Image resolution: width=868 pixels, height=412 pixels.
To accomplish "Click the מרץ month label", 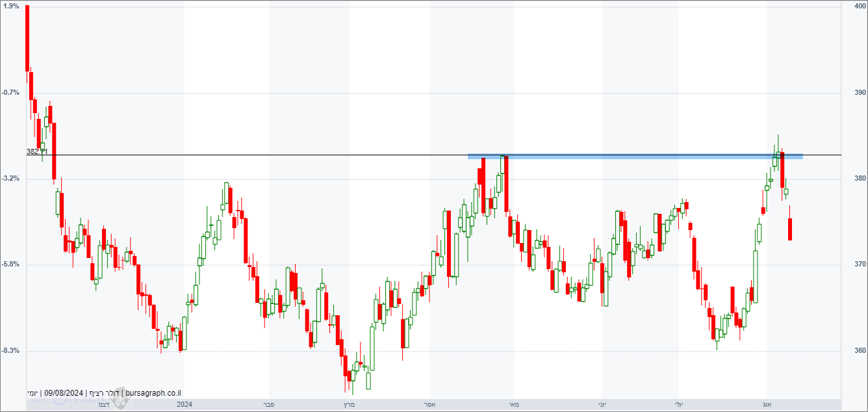I will coord(348,405).
